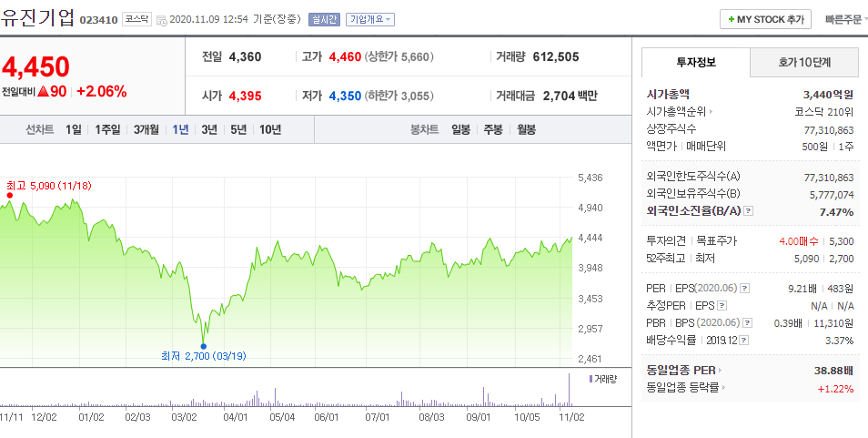Click the calendar clock icon before the date
The image size is (868, 438).
(162, 20)
